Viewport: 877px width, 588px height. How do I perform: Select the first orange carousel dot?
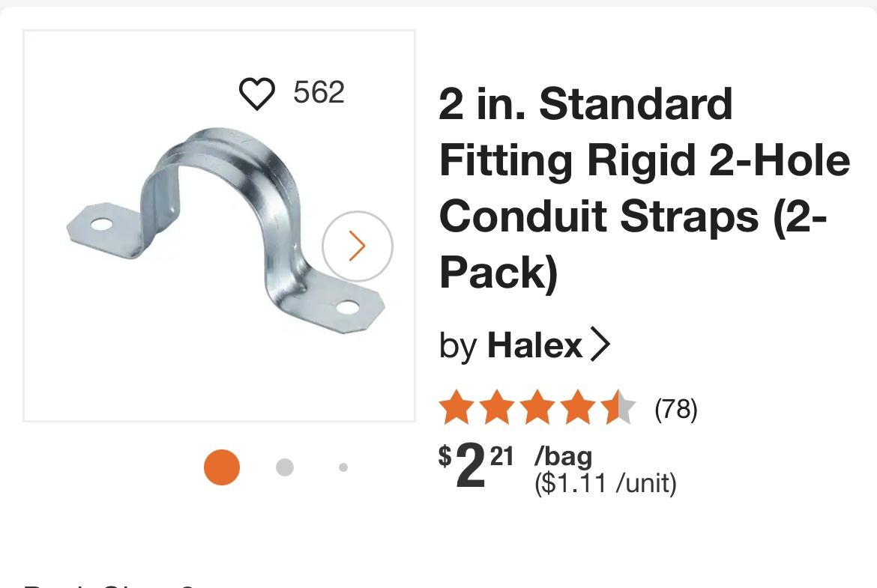221,467
